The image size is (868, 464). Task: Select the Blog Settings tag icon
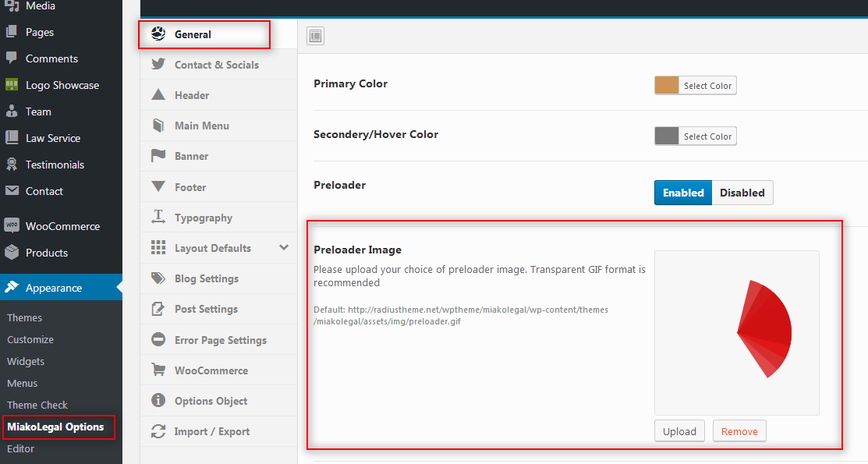click(x=158, y=278)
